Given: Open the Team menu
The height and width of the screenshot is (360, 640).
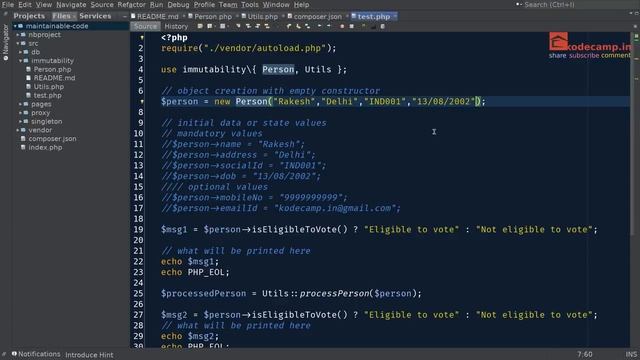Looking at the screenshot, I should pos(228,4).
